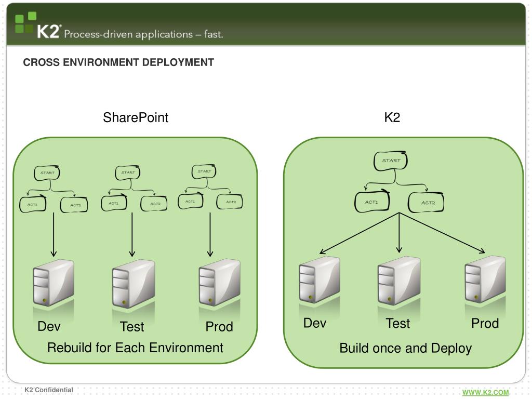Select the ACT2 box above SharePoint Dev
The image size is (532, 399).
point(74,205)
